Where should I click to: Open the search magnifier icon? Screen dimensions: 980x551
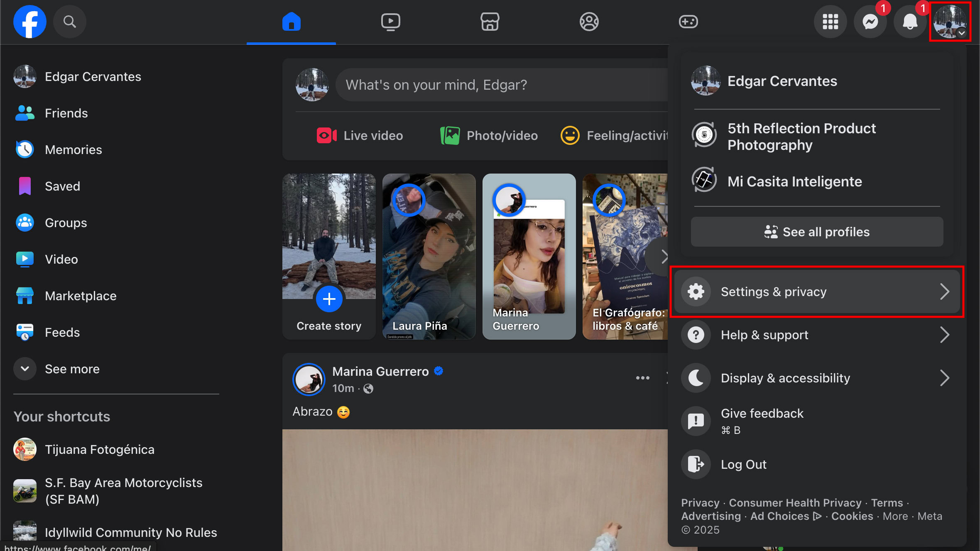pyautogui.click(x=69, y=22)
